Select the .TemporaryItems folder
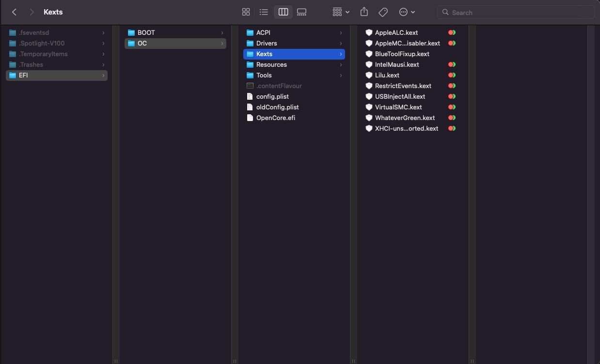The image size is (600, 364). (57, 54)
